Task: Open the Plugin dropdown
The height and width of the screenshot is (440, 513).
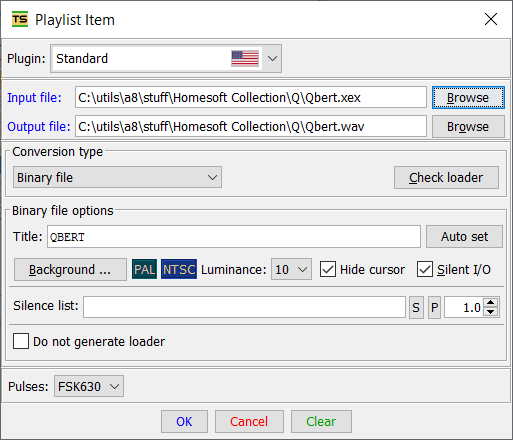Action: [x=272, y=59]
